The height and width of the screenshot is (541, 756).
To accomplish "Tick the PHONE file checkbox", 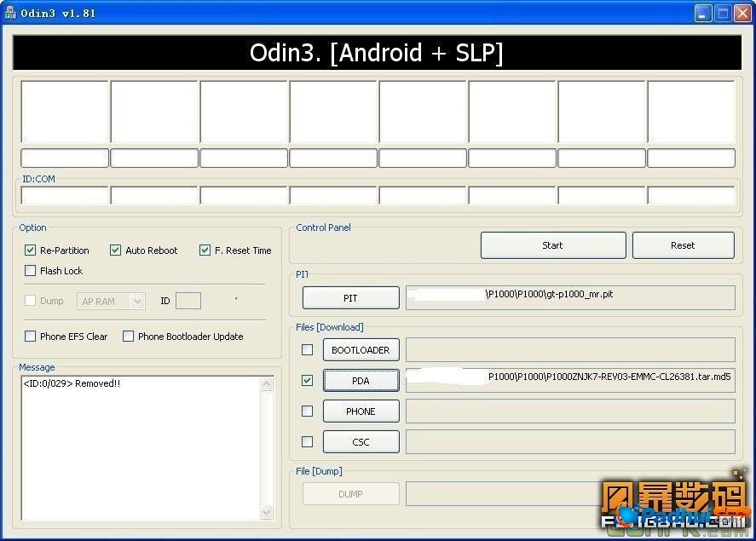I will (307, 411).
